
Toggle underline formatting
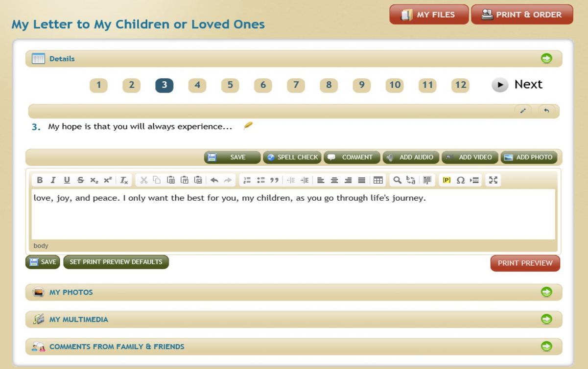tap(67, 180)
